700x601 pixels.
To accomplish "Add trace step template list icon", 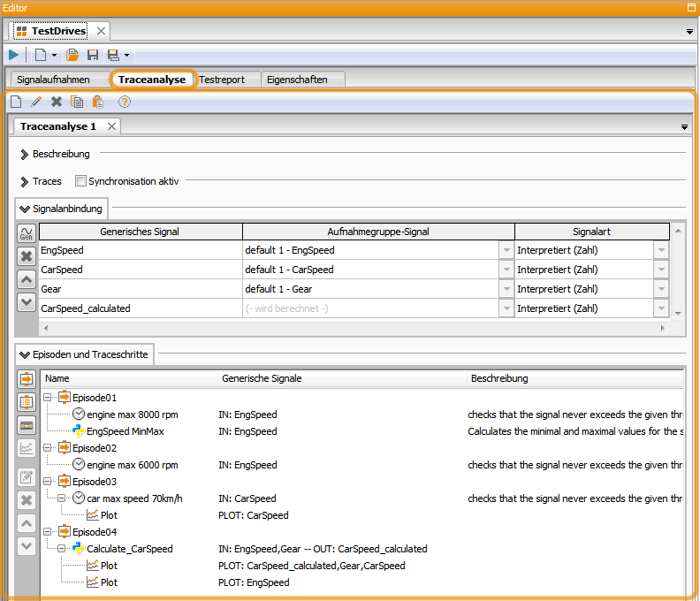I will pyautogui.click(x=27, y=402).
